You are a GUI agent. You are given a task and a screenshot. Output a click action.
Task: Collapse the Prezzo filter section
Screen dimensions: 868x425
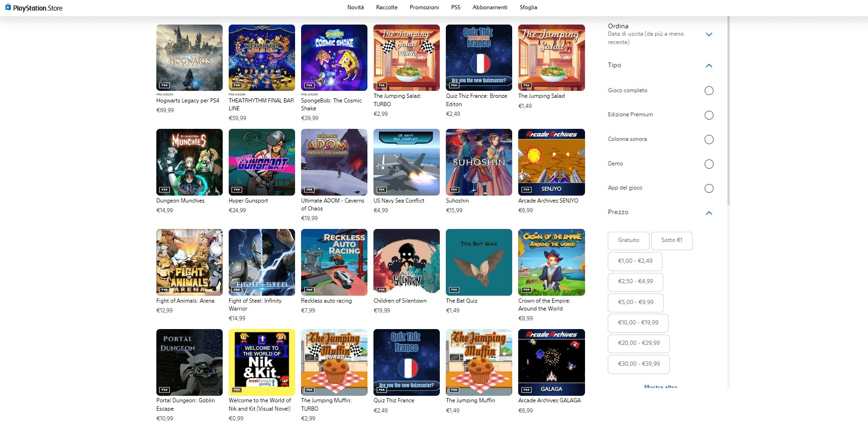click(709, 213)
